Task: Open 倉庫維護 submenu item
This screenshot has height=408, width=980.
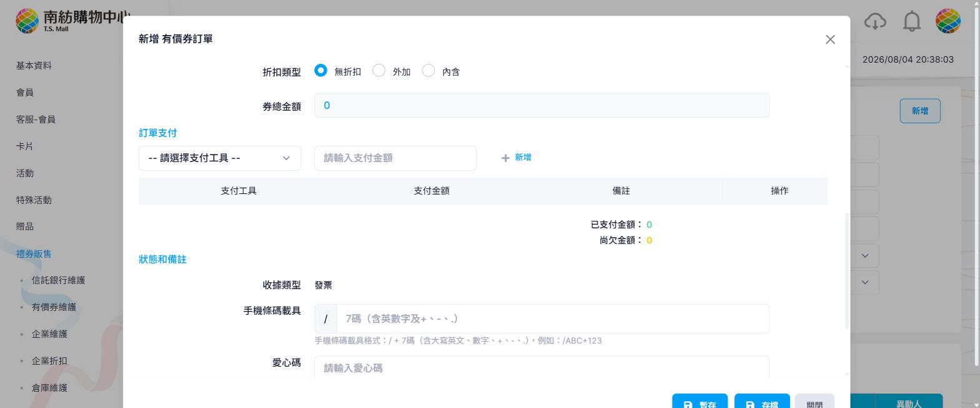Action: 49,388
